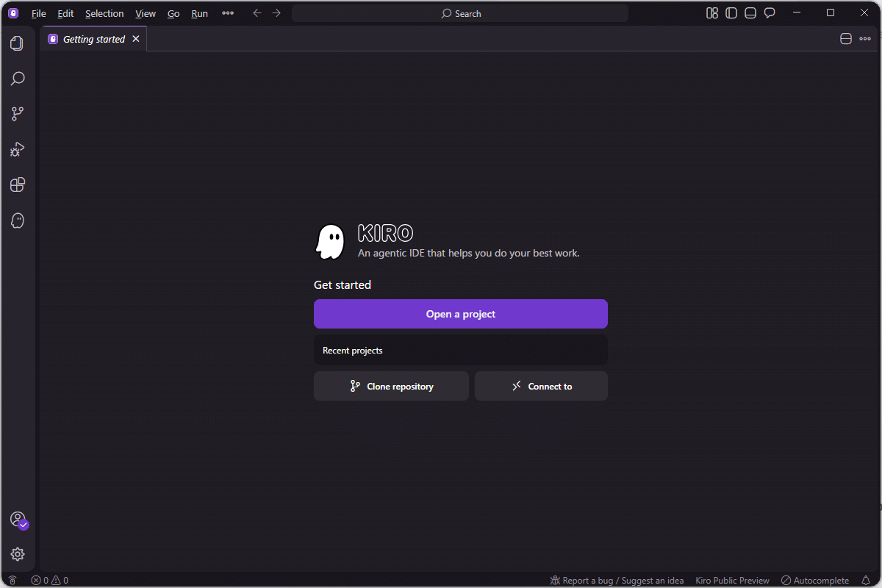Click inside the Search field at top
882x588 pixels.
(461, 12)
